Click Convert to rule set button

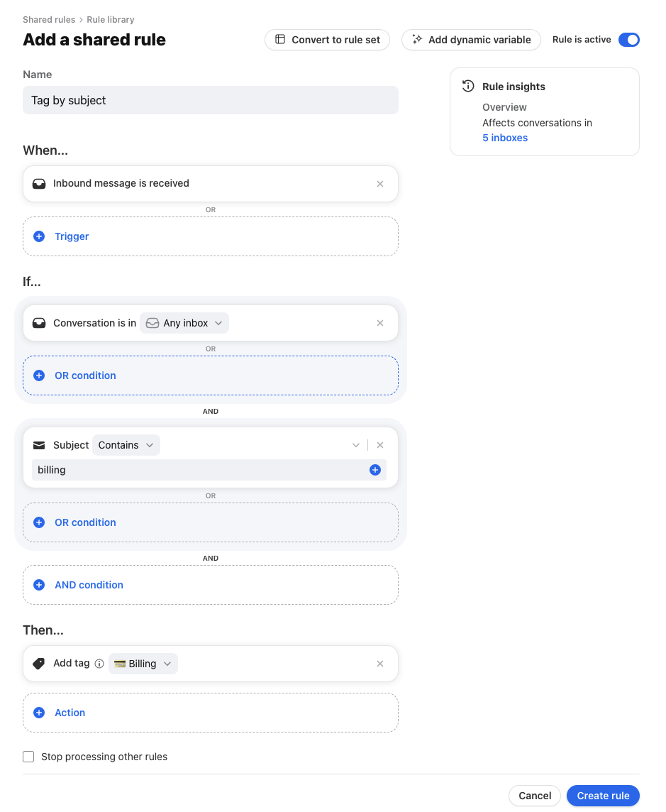click(328, 40)
